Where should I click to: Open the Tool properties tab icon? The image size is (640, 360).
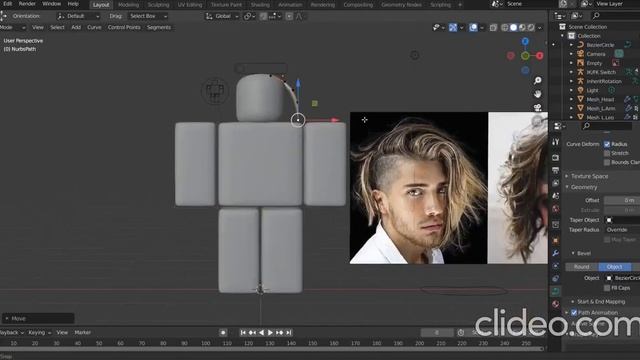(x=556, y=142)
